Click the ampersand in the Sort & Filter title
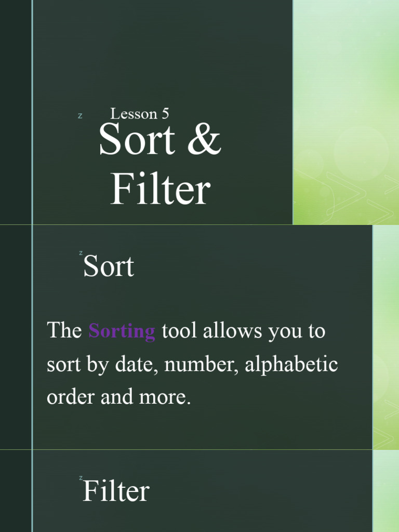This screenshot has width=399, height=532. coord(204,139)
